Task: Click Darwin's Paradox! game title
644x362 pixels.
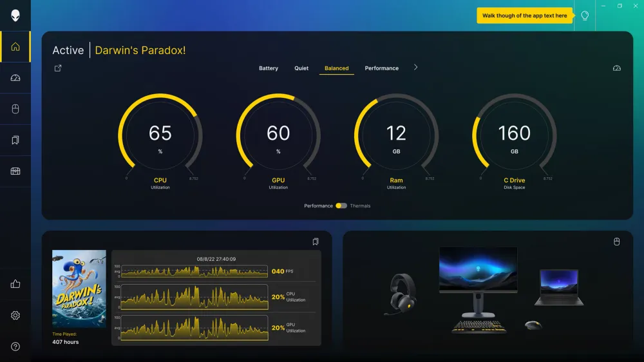Action: point(140,50)
